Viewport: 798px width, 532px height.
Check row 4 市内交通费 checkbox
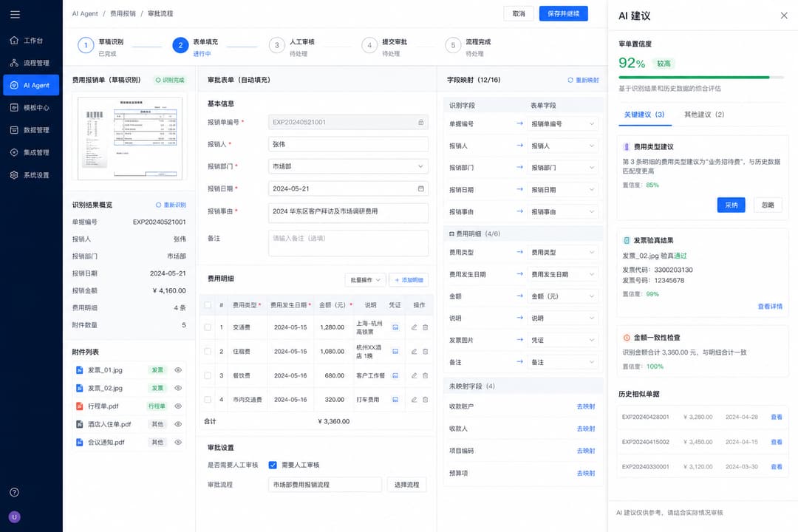(208, 400)
